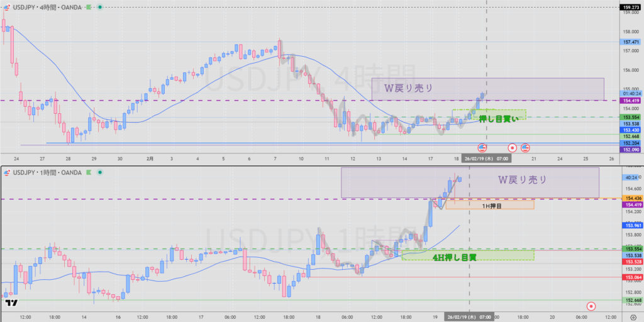Click the 26/02/19 07:00 date label on the upper time axis

point(484,159)
